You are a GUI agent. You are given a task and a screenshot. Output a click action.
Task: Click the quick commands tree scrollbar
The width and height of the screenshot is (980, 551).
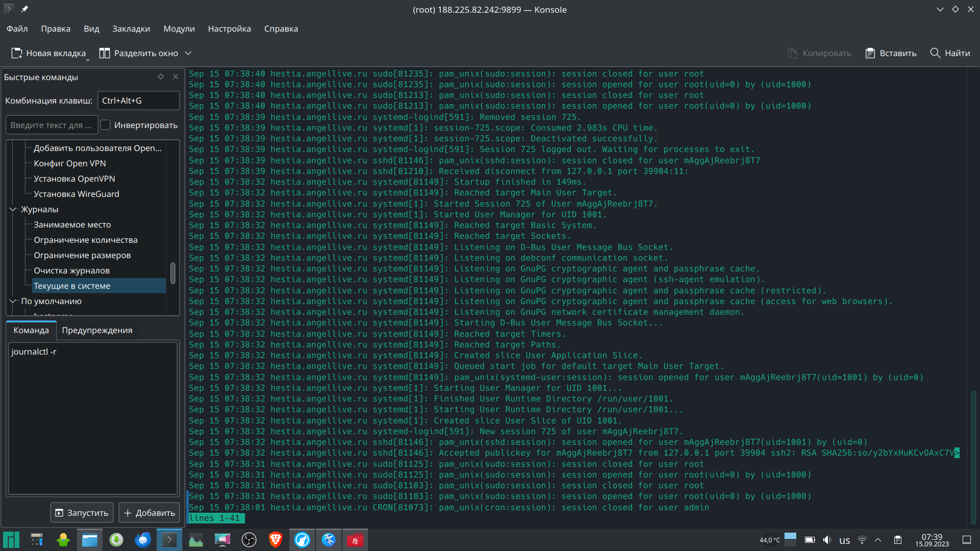[173, 273]
